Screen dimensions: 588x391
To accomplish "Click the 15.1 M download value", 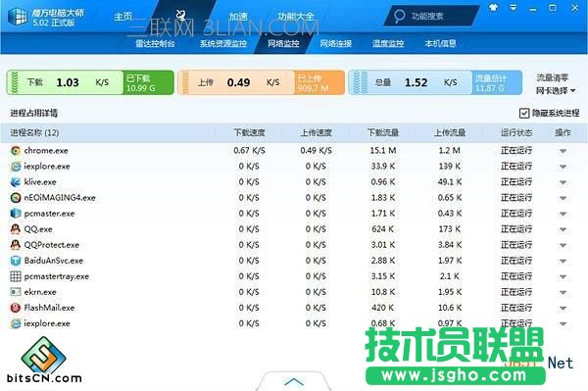I will click(x=383, y=151).
